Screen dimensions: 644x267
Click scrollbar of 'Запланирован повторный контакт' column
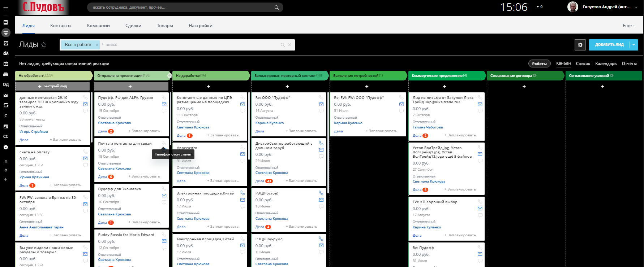click(x=328, y=143)
